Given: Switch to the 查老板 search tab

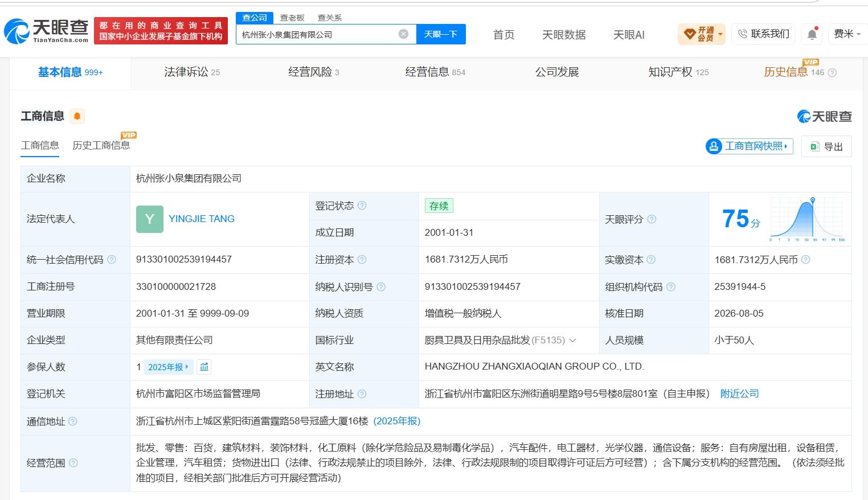Looking at the screenshot, I should [292, 18].
